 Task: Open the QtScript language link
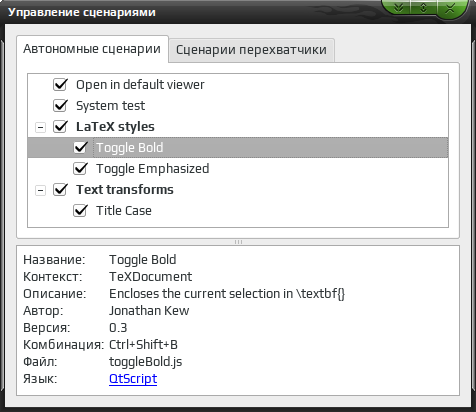point(133,379)
